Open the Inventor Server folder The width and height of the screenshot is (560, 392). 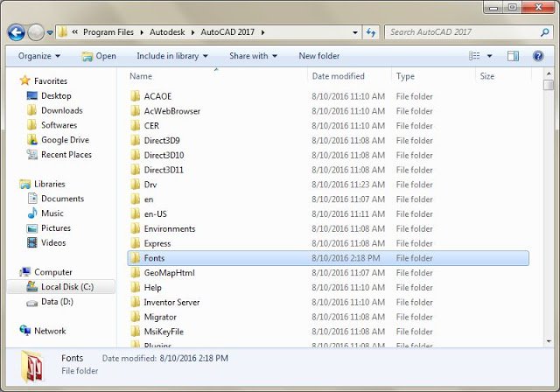(x=171, y=302)
